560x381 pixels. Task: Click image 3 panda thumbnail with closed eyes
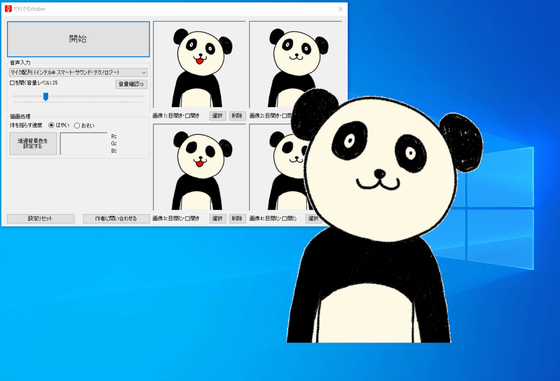point(200,167)
